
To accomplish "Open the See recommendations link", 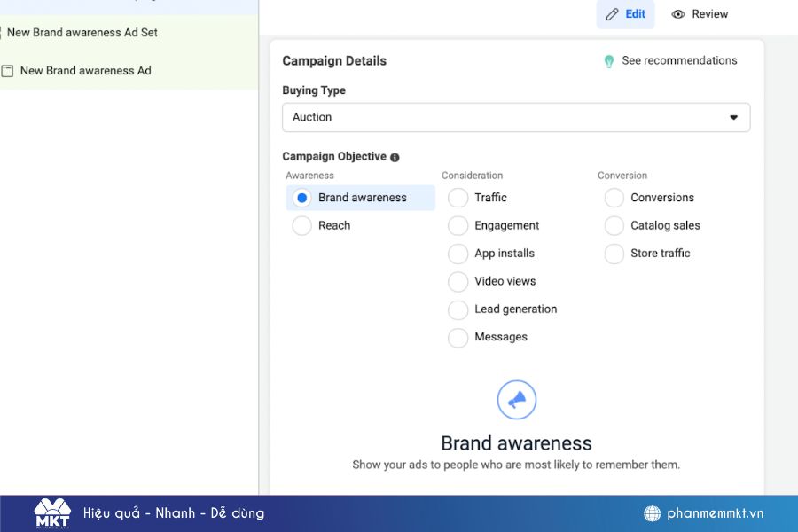I will (x=679, y=61).
